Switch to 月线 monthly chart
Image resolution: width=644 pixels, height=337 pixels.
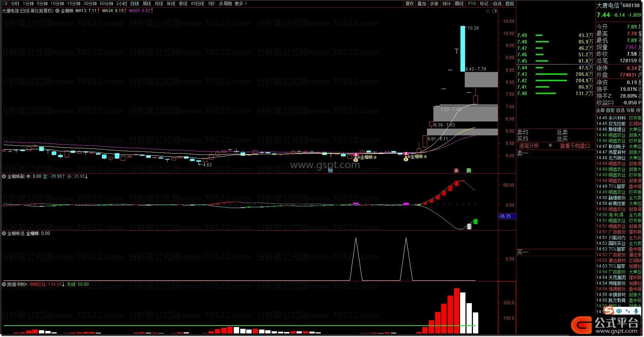[159, 4]
